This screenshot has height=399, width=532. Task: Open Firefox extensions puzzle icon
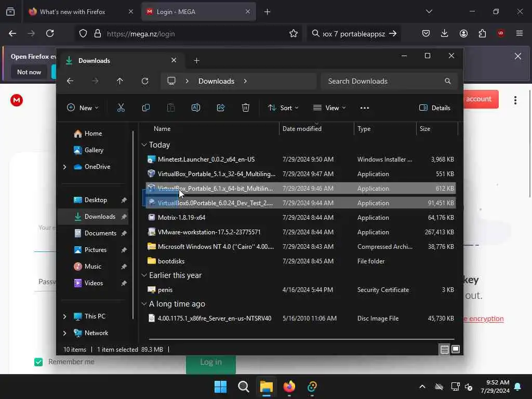tap(482, 33)
